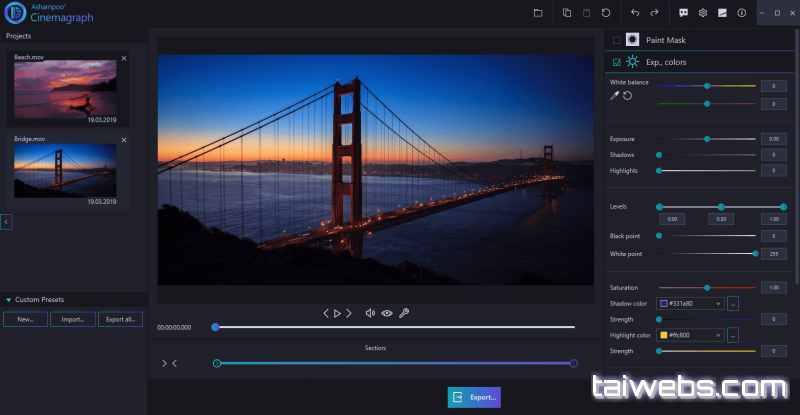Open the settings gear icon

coord(703,13)
